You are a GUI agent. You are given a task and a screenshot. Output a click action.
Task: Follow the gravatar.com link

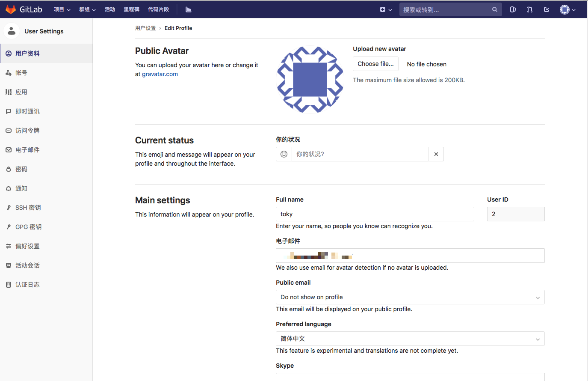click(x=160, y=74)
